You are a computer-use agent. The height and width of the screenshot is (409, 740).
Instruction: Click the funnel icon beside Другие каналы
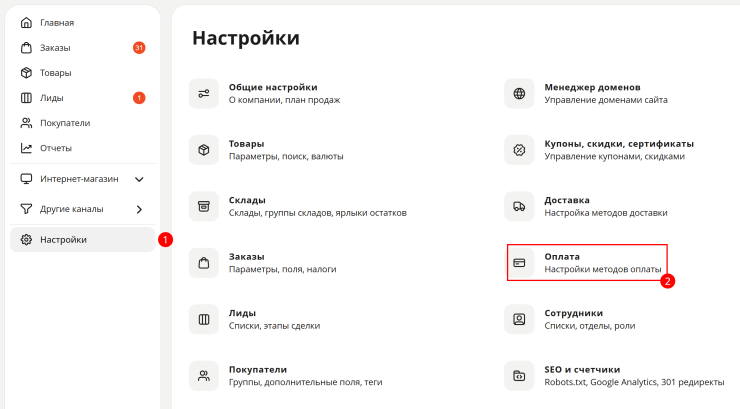(x=26, y=209)
